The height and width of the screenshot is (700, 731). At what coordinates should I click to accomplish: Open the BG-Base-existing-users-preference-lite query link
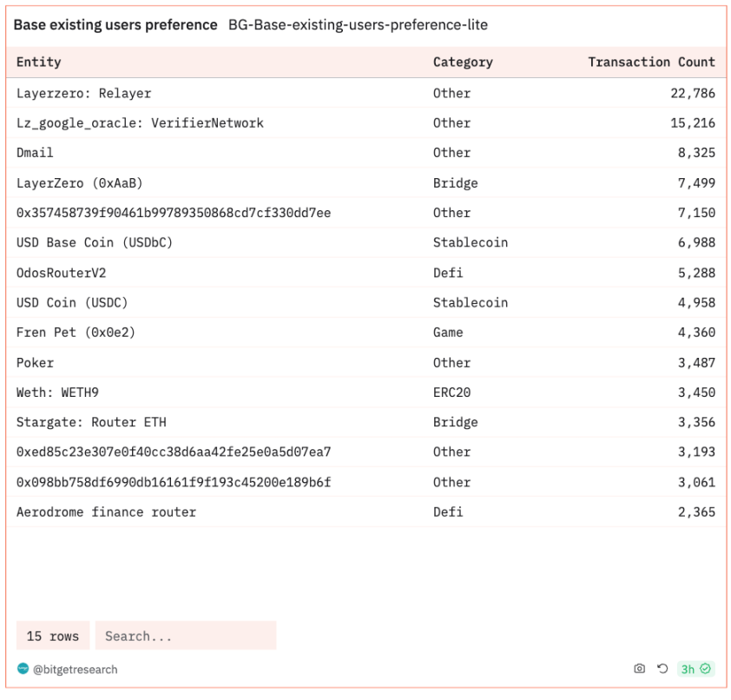point(358,25)
